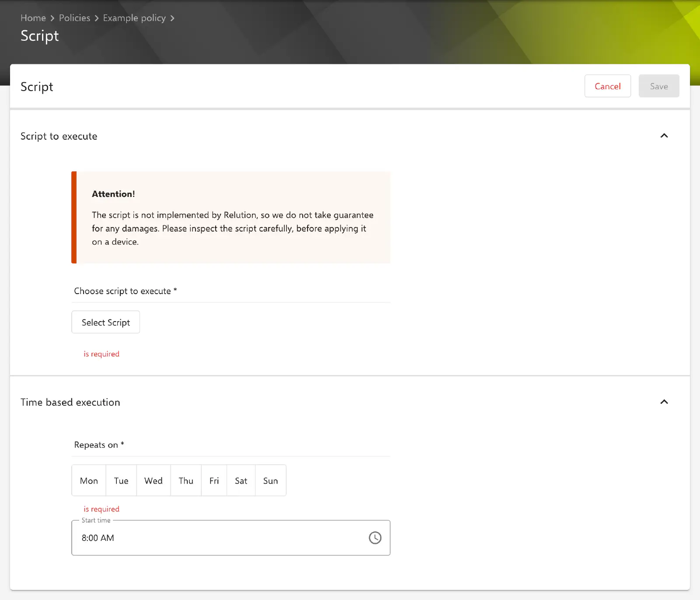Image resolution: width=700 pixels, height=600 pixels.
Task: Toggle Sun in Repeats on
Action: click(x=270, y=481)
